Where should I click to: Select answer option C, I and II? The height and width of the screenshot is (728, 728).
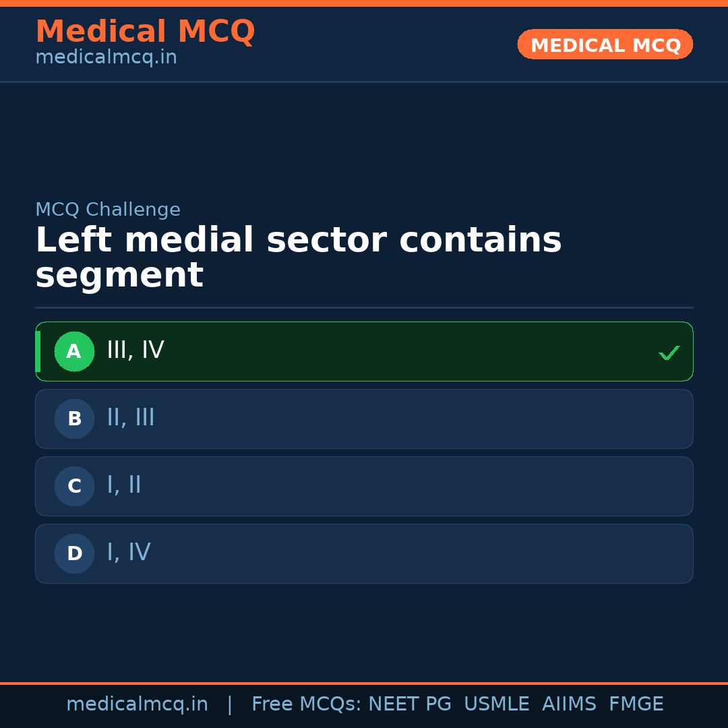364,486
